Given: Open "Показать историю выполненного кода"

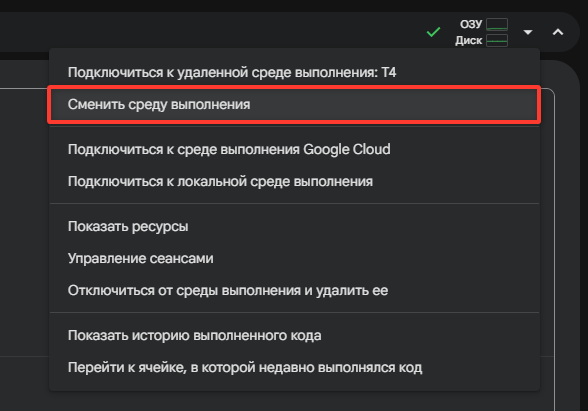Looking at the screenshot, I should [294, 335].
